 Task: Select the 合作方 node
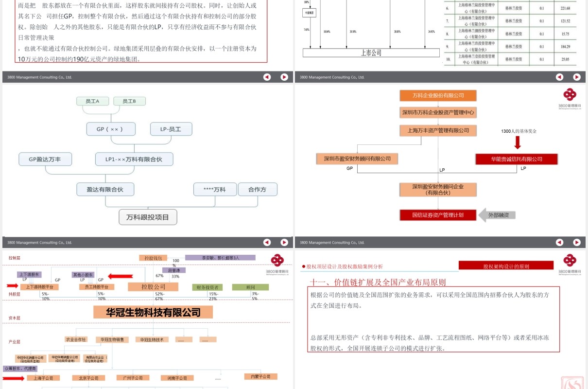pos(258,190)
